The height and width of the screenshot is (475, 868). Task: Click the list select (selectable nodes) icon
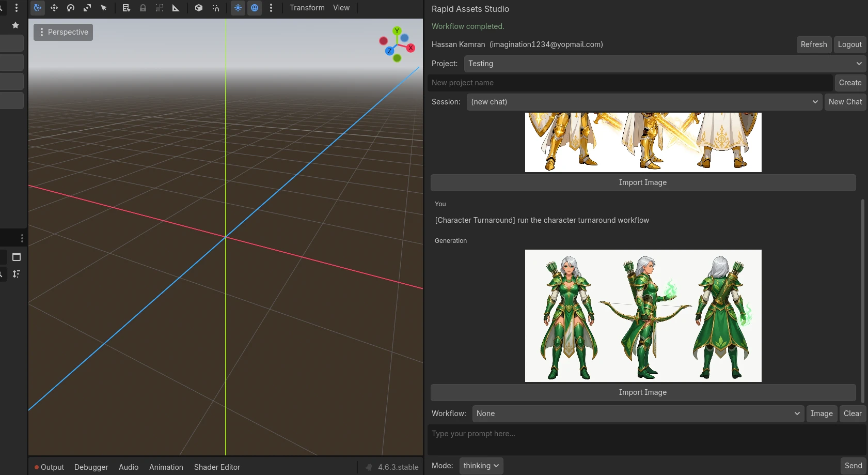coord(126,8)
